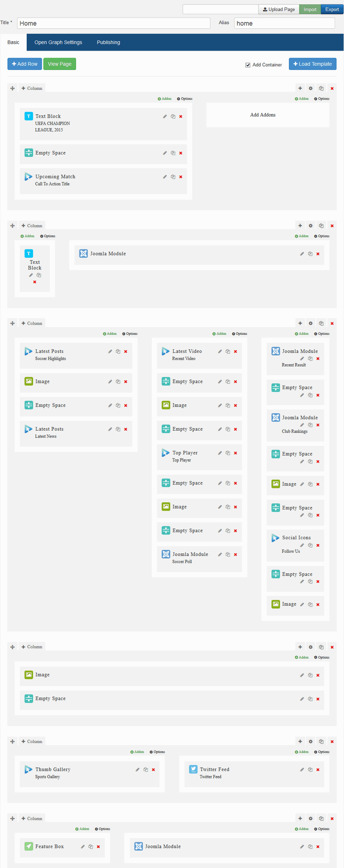The width and height of the screenshot is (344, 868).
Task: Add Addon to the Text Block column, first row
Action: click(x=165, y=99)
